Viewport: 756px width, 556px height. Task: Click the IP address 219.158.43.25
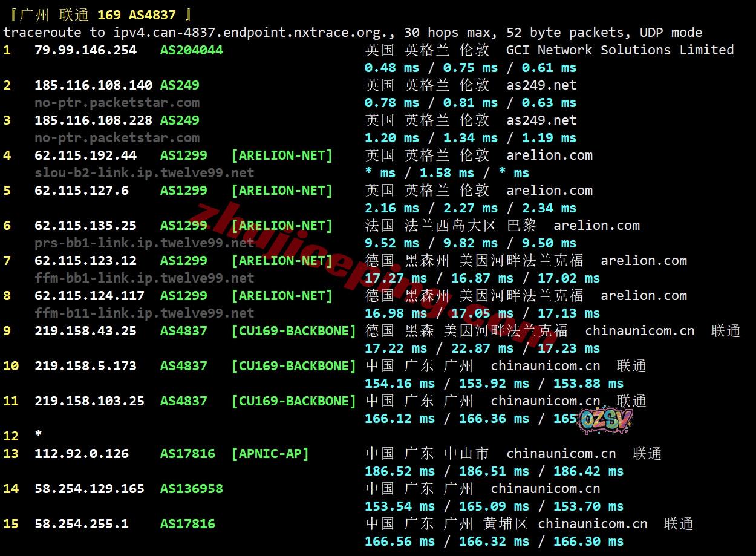tap(85, 331)
